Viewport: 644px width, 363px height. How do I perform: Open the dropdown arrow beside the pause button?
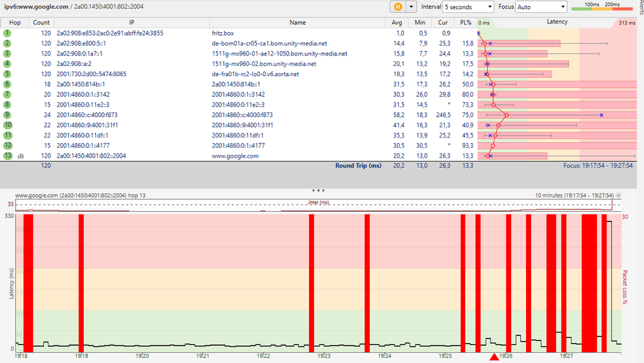(411, 6)
